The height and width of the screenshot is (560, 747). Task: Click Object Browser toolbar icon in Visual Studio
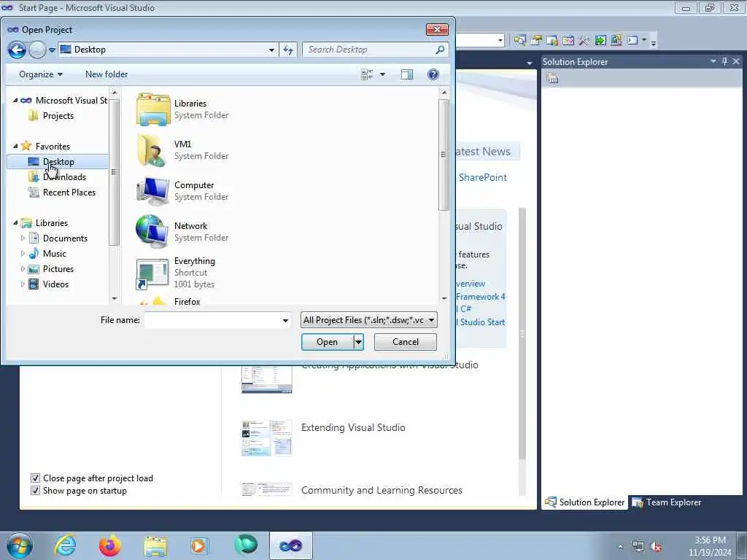(568, 41)
